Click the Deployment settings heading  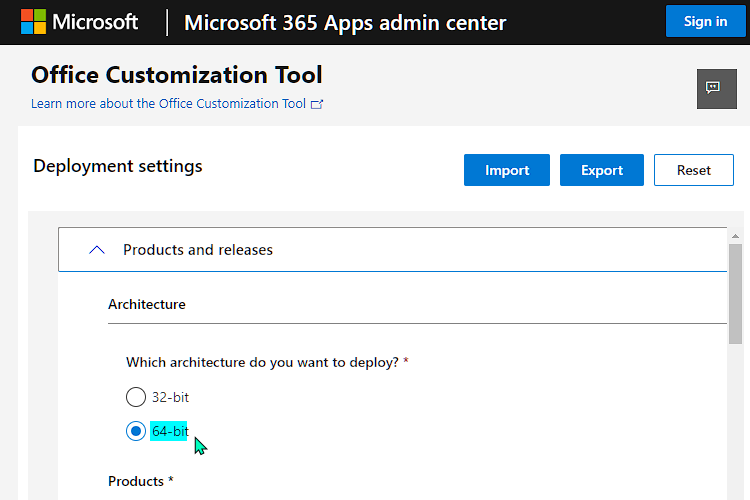point(118,166)
